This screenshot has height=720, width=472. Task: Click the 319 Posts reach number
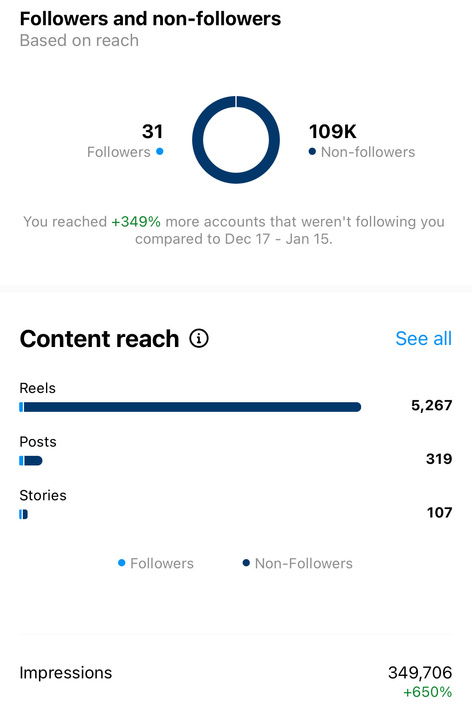pyautogui.click(x=439, y=459)
